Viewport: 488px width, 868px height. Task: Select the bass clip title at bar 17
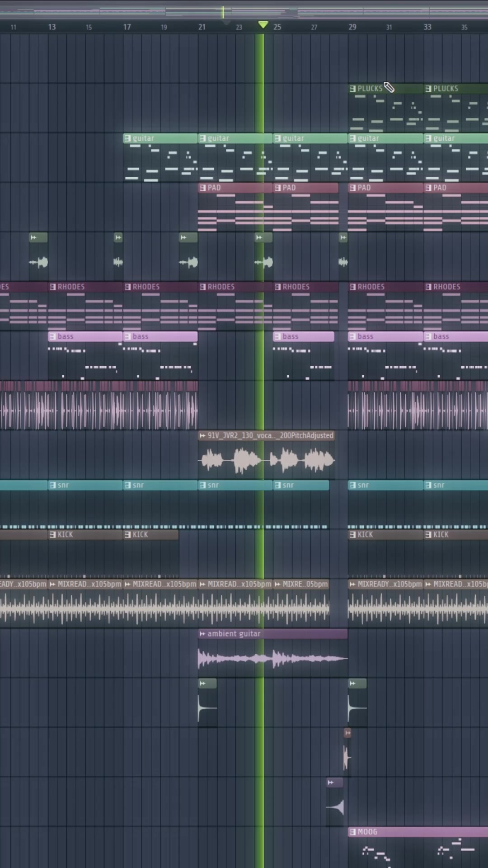pos(141,336)
